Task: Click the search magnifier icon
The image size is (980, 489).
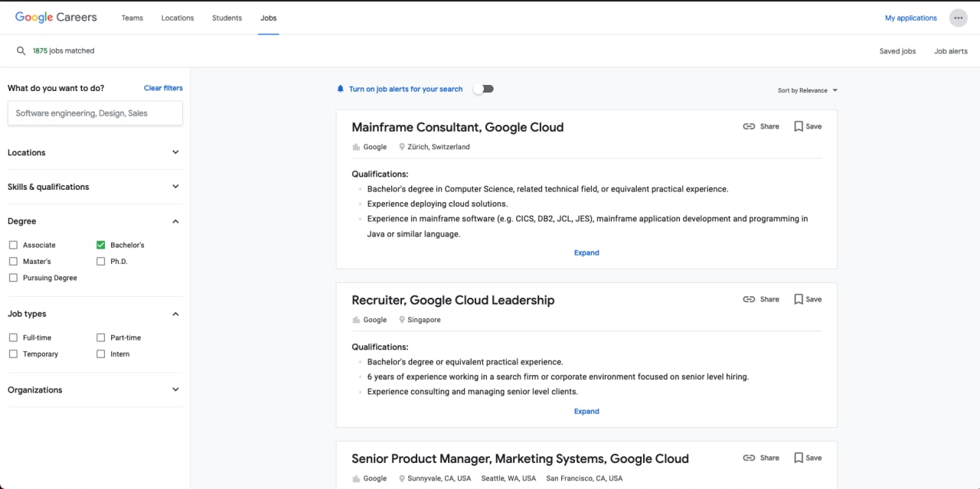Action: (21, 51)
